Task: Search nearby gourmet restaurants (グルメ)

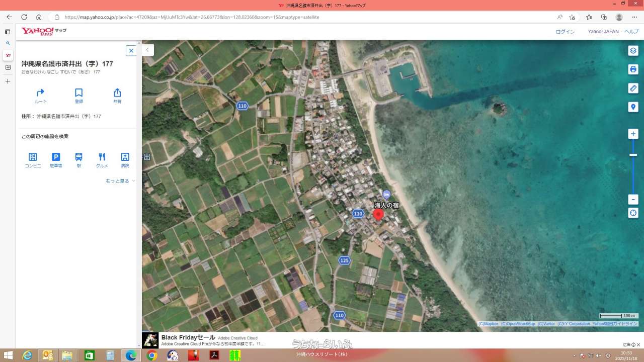Action: click(x=102, y=157)
